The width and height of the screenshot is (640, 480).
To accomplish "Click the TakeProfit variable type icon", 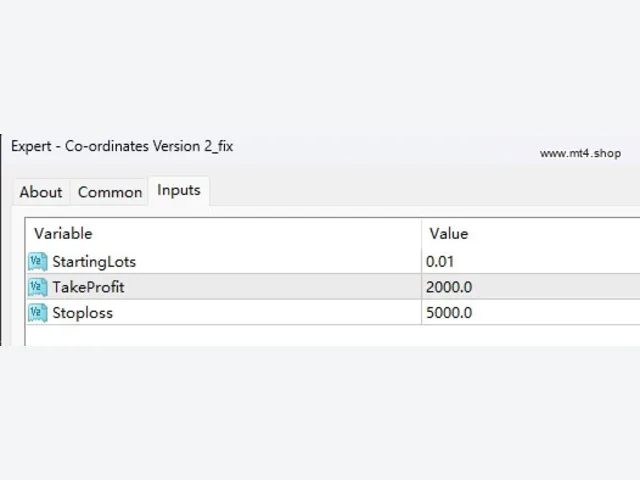I will pos(38,287).
